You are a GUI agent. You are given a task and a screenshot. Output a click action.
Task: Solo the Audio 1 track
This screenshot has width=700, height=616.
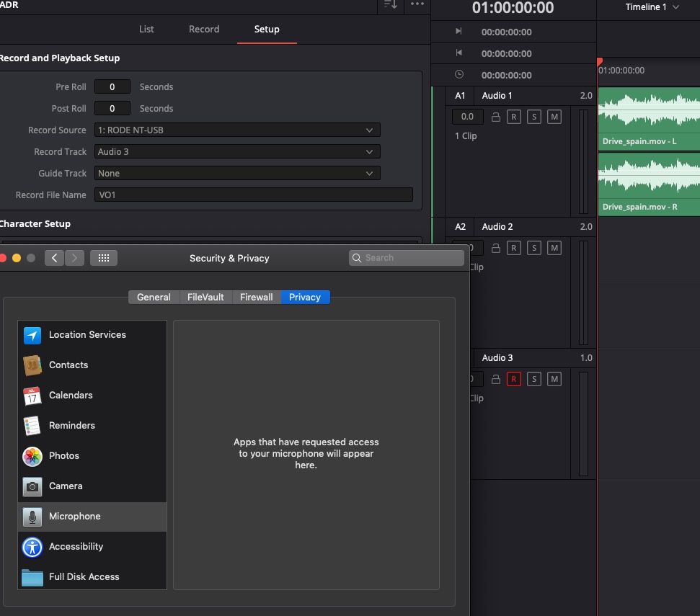[x=534, y=117]
